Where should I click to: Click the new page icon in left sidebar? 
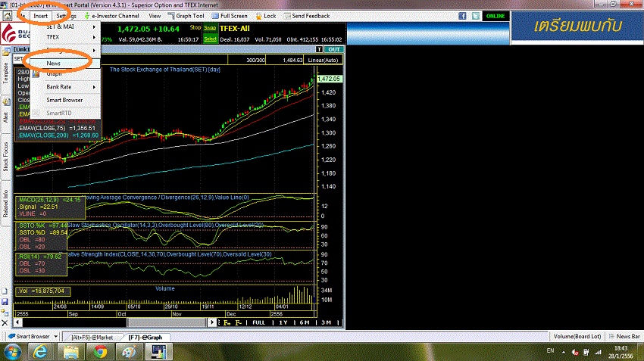5,291
